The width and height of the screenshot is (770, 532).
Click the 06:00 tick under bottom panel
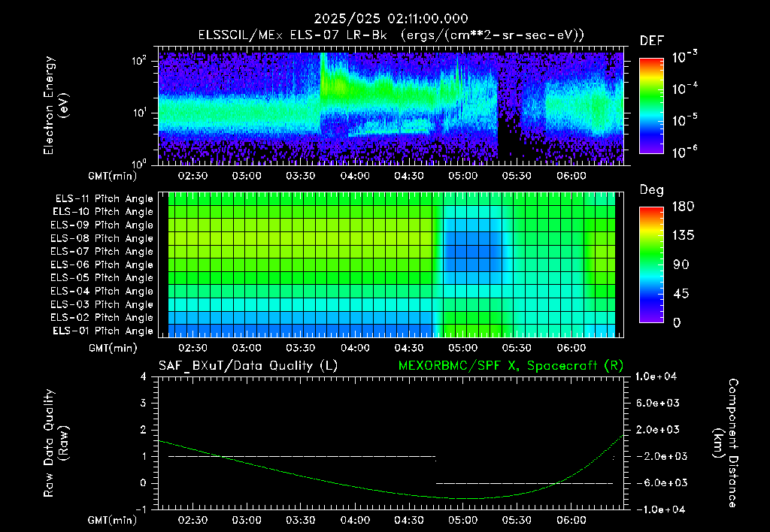tap(571, 520)
